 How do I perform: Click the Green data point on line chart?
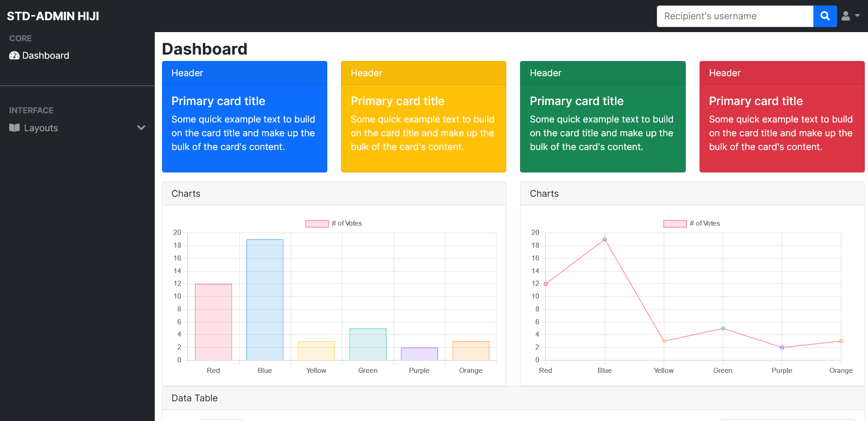click(723, 328)
